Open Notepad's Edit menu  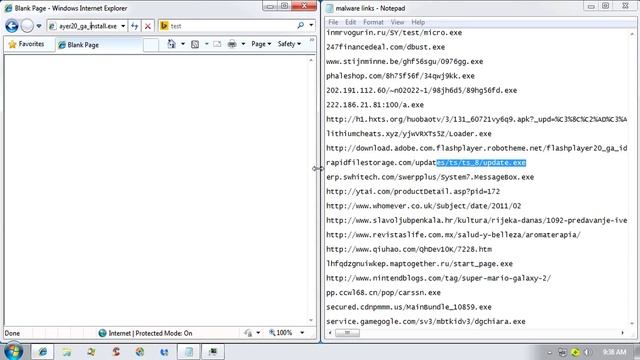(350, 22)
